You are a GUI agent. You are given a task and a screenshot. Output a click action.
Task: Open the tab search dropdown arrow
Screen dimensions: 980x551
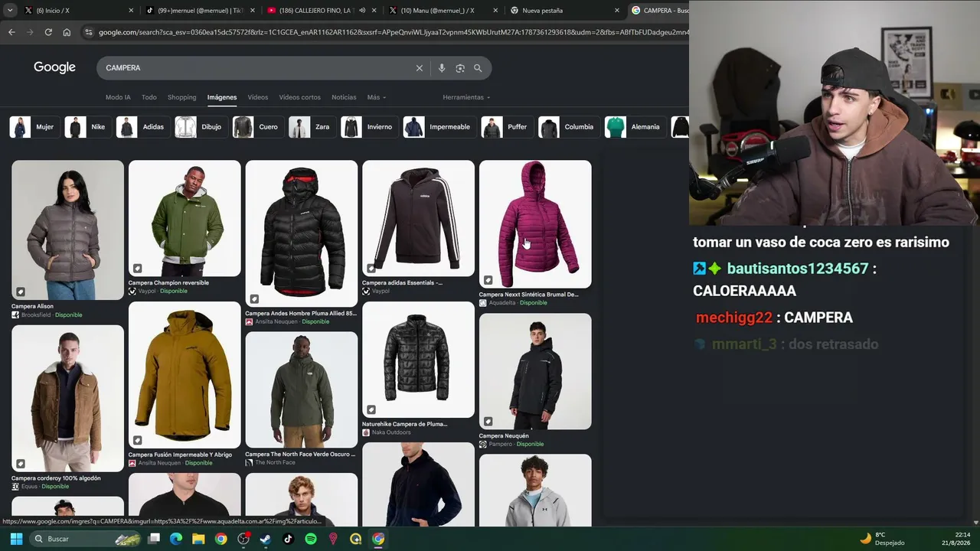(10, 11)
